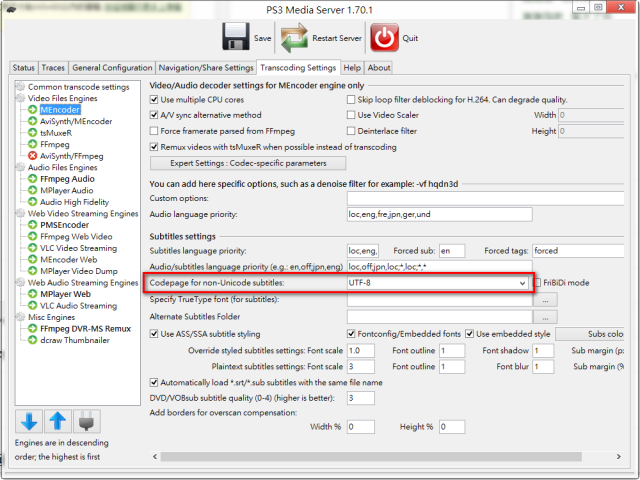Click the plug toggle engine icon
This screenshot has height=480, width=640.
point(87,421)
